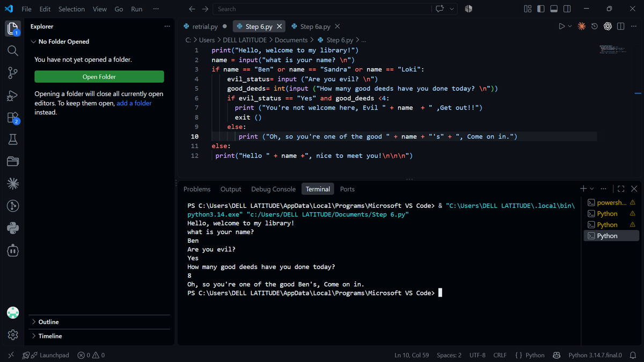Toggle the bottom panel visibility
Image resolution: width=644 pixels, height=362 pixels.
pyautogui.click(x=554, y=9)
